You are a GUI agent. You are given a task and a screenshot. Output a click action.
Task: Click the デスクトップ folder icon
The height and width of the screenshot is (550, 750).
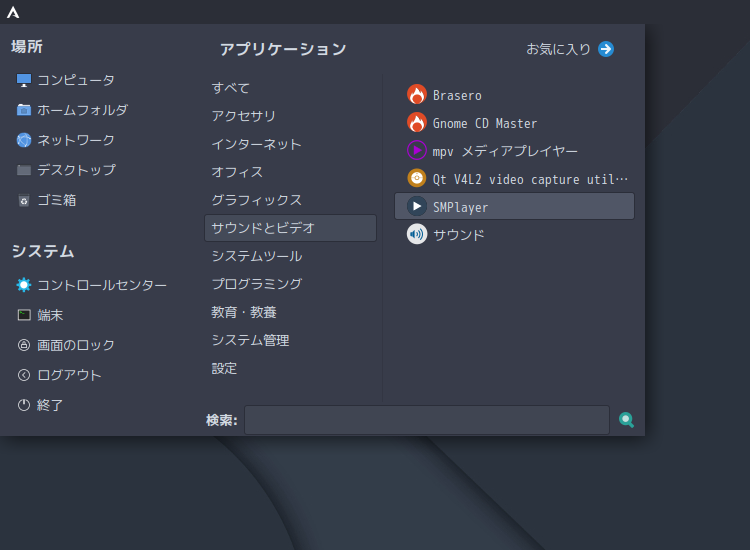point(23,170)
